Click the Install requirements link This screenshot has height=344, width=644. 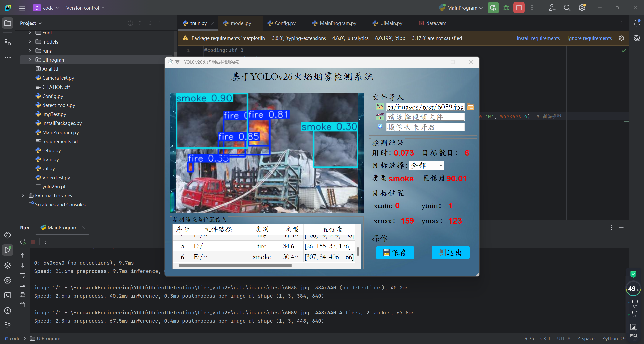pos(538,38)
